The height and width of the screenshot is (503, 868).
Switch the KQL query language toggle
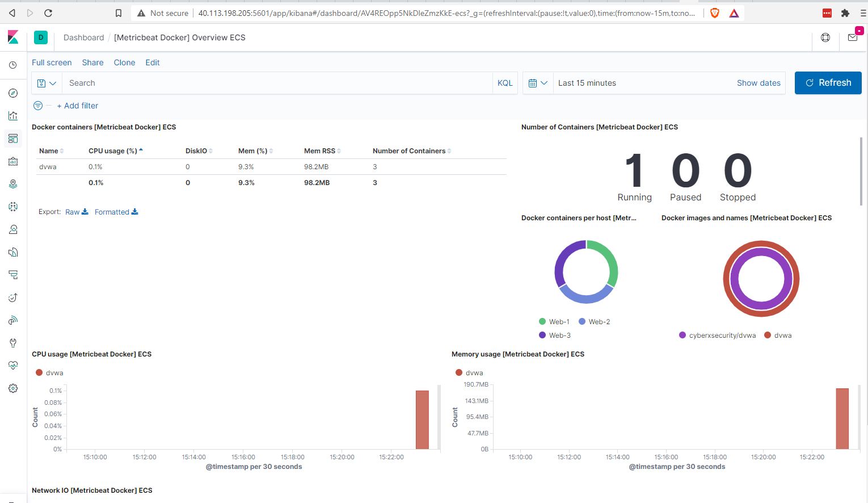tap(505, 83)
